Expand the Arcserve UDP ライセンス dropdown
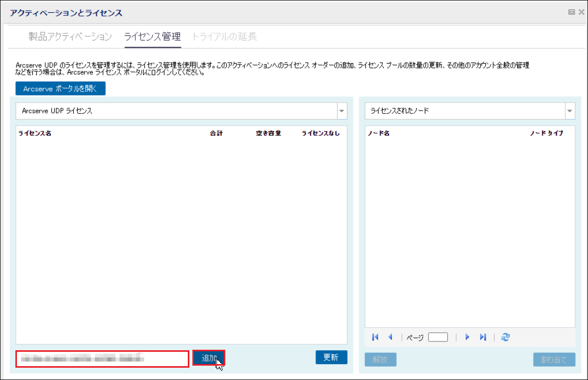 tap(342, 111)
